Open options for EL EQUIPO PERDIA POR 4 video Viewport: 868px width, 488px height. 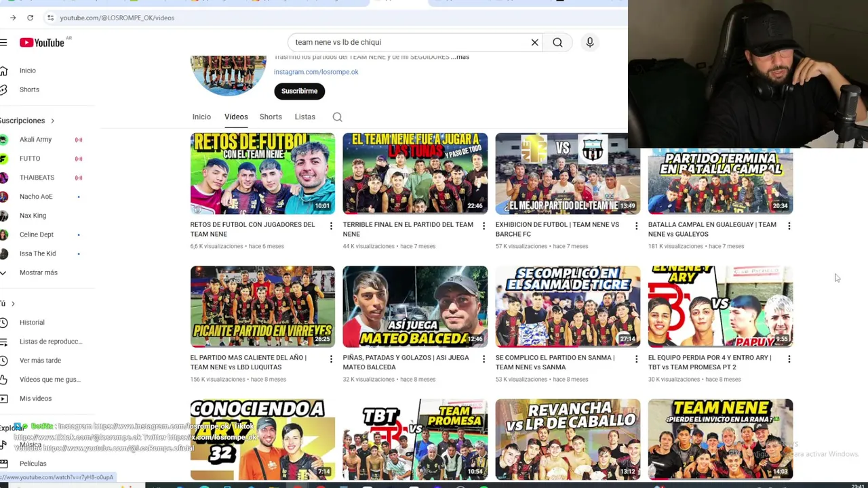(x=789, y=359)
